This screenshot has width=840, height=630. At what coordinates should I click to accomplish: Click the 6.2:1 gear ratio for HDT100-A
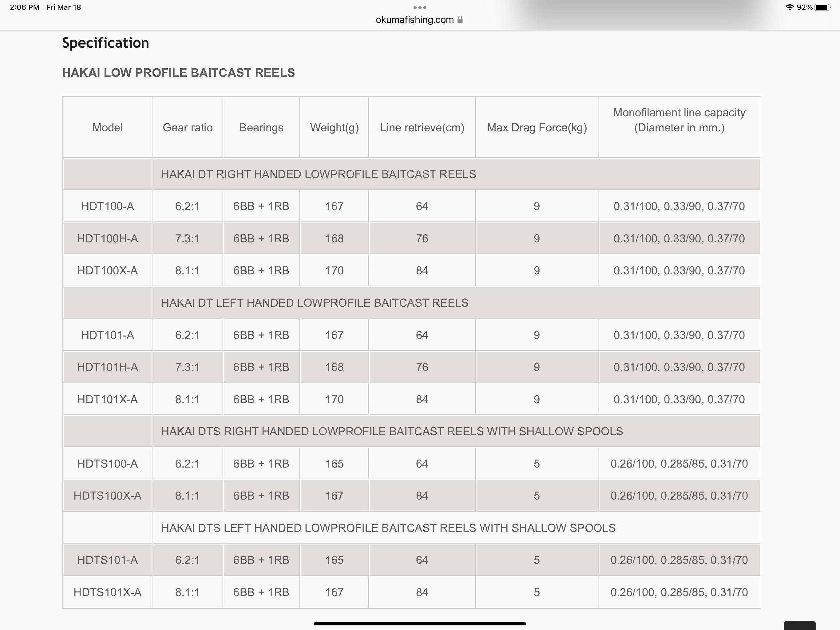click(188, 206)
